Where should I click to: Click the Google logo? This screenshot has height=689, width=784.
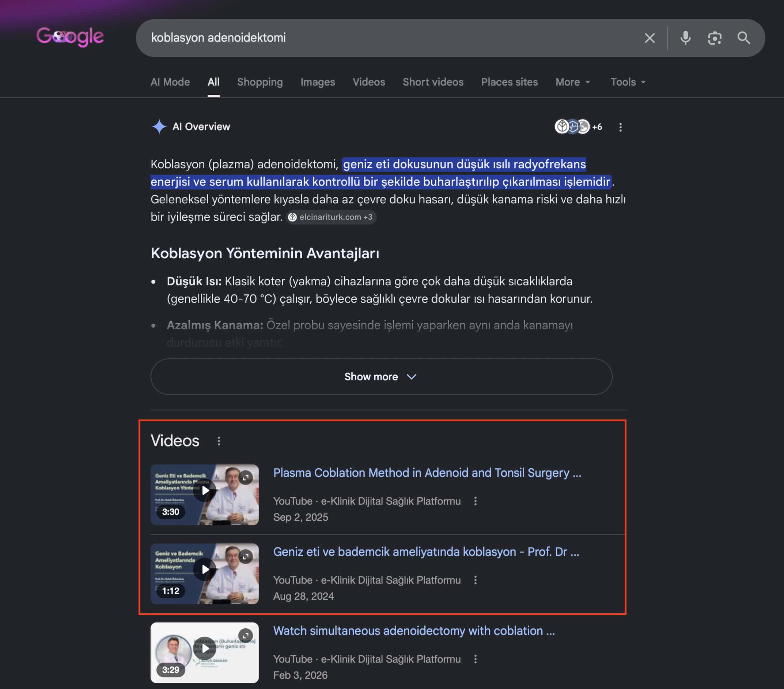pos(70,37)
